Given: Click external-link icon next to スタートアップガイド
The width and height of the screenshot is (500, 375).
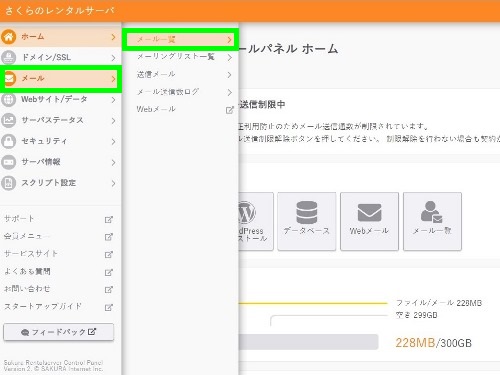Looking at the screenshot, I should click(x=109, y=307).
